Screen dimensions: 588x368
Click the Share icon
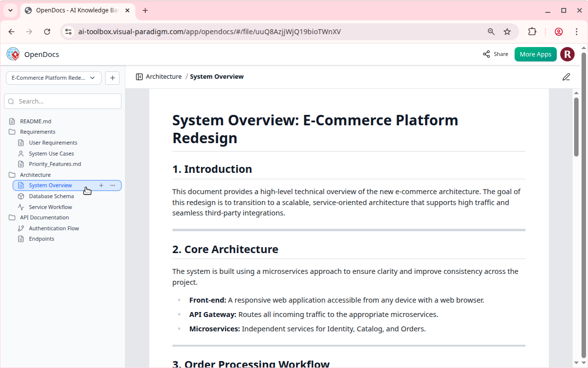487,54
